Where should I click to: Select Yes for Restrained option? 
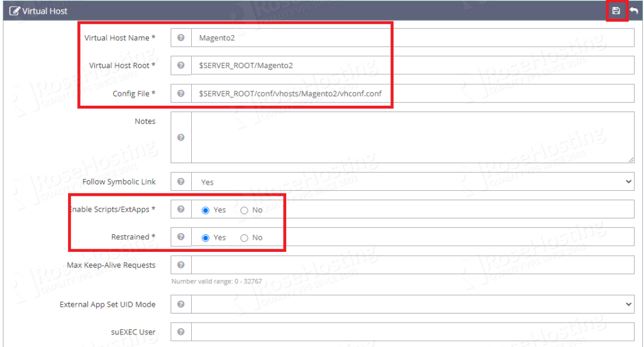point(206,238)
